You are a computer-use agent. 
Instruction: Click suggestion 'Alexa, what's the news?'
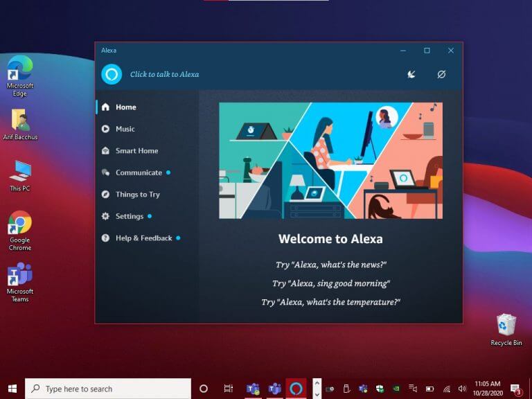click(331, 265)
